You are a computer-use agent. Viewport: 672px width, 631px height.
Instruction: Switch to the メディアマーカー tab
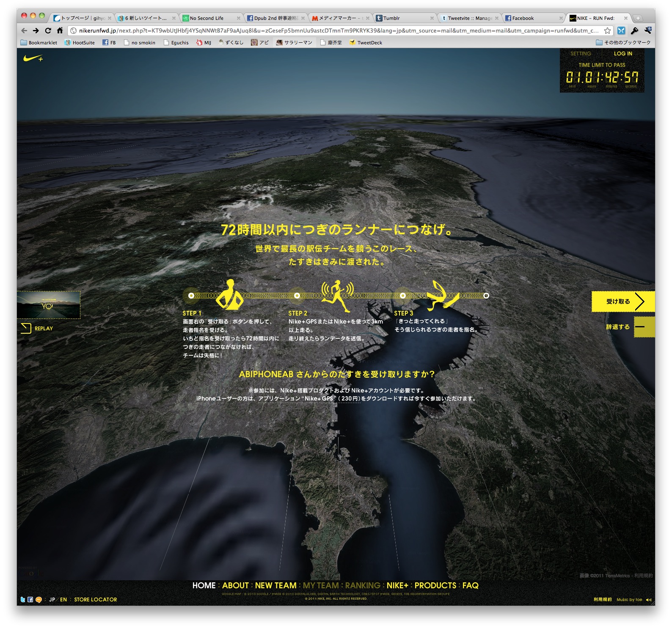[x=339, y=18]
